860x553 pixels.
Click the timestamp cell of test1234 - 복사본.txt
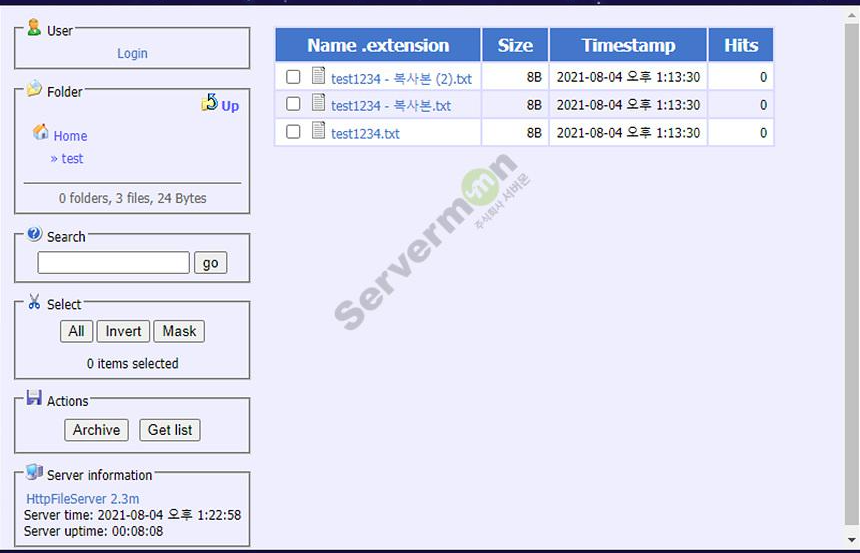pyautogui.click(x=628, y=105)
